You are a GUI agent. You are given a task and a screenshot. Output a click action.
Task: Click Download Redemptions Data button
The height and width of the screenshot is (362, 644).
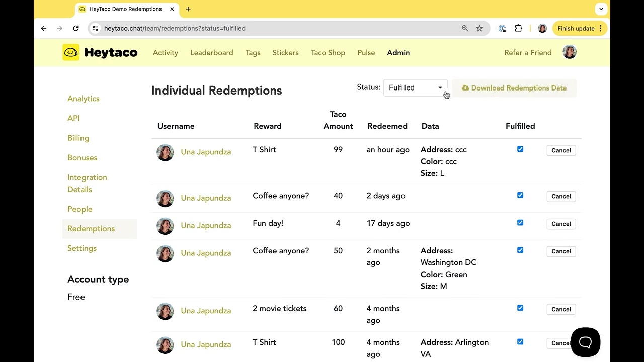coord(514,88)
